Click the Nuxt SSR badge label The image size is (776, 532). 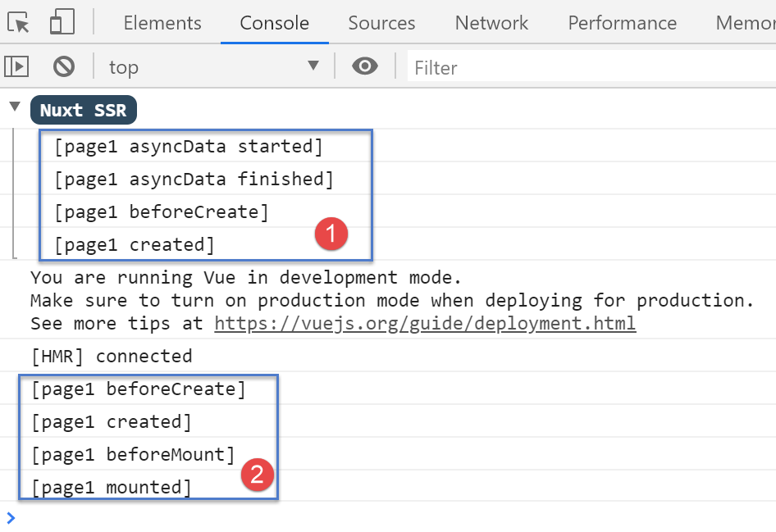tap(84, 110)
